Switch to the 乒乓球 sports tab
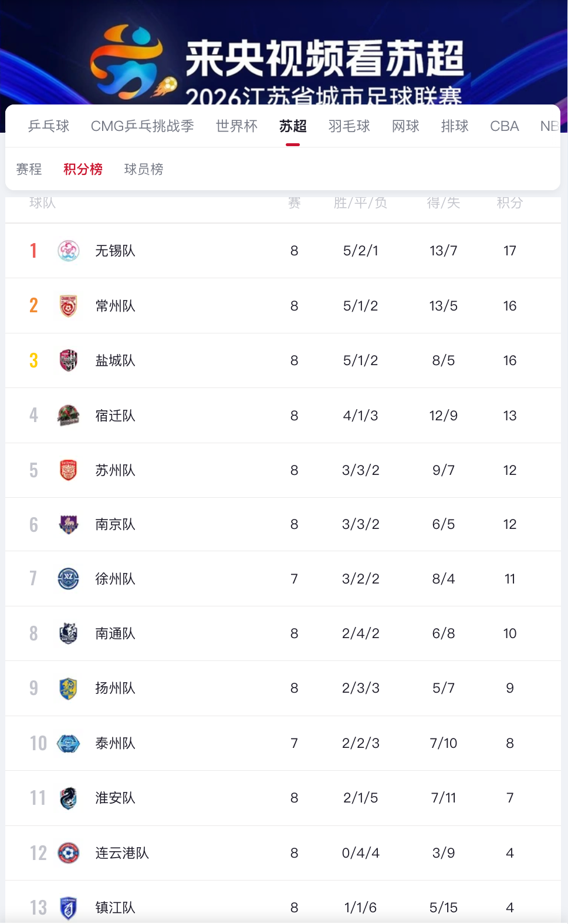 click(49, 126)
